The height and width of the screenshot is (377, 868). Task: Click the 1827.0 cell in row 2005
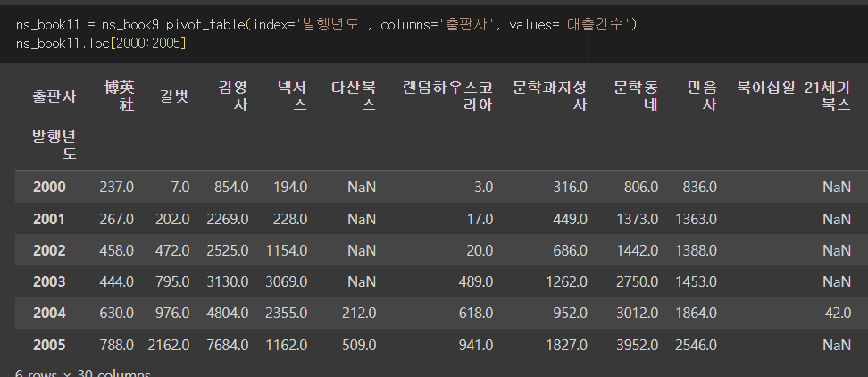click(x=567, y=346)
